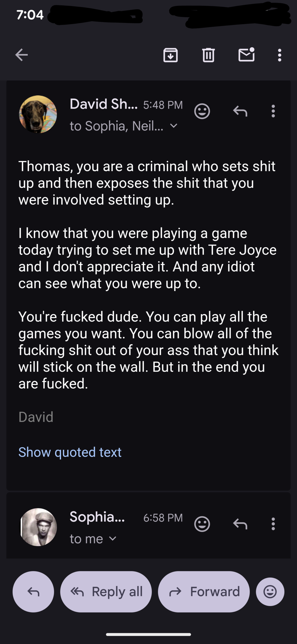Screen dimensions: 297x644
Task: Tap the Forward button
Action: 204,592
